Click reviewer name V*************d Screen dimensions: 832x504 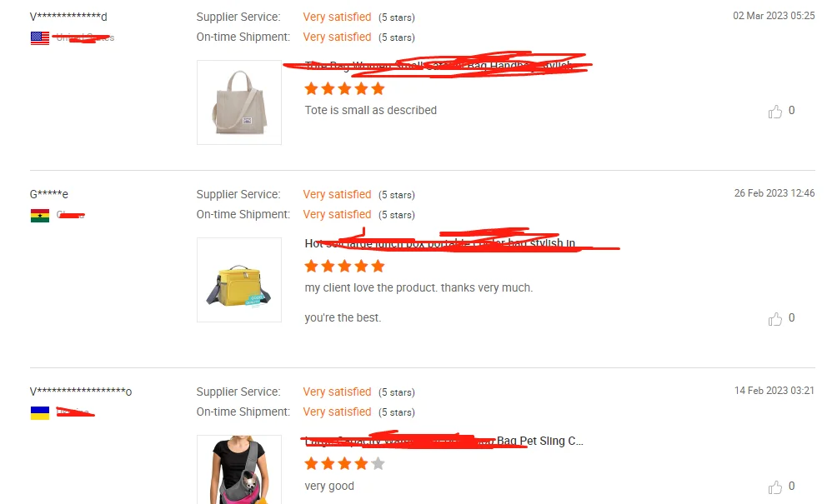[68, 17]
